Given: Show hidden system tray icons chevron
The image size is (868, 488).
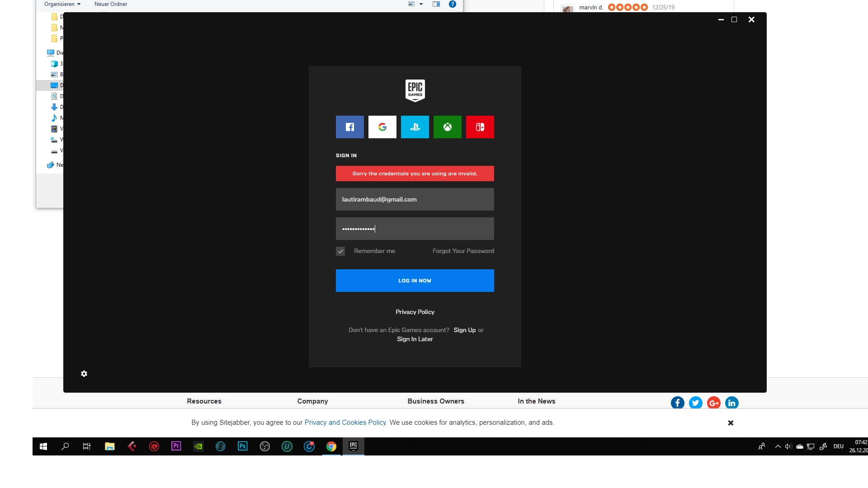Looking at the screenshot, I should (778, 446).
